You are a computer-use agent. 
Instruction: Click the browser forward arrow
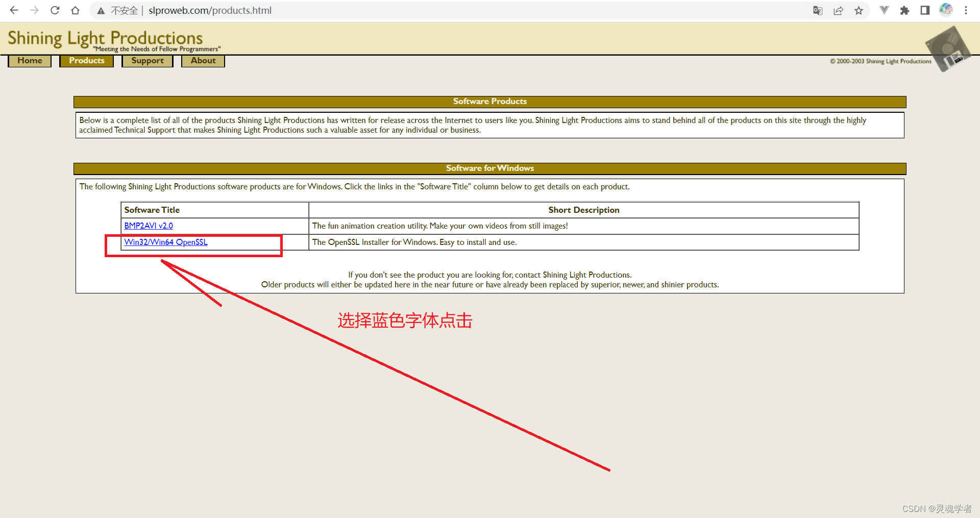click(x=34, y=10)
